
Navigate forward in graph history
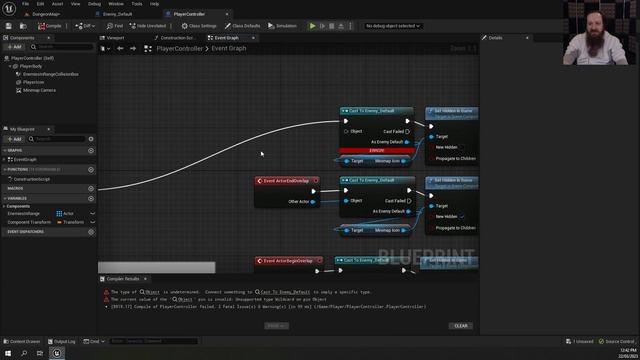(133, 49)
